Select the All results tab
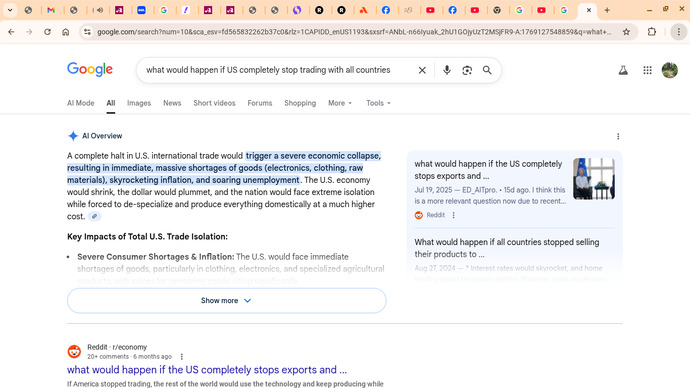The height and width of the screenshot is (388, 690). point(110,103)
